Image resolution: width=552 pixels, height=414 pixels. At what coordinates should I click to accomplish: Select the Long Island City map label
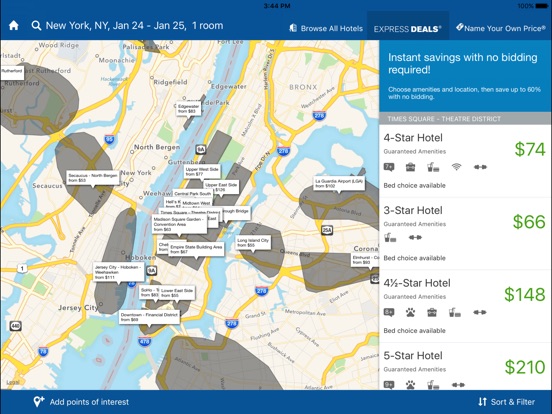click(x=253, y=243)
